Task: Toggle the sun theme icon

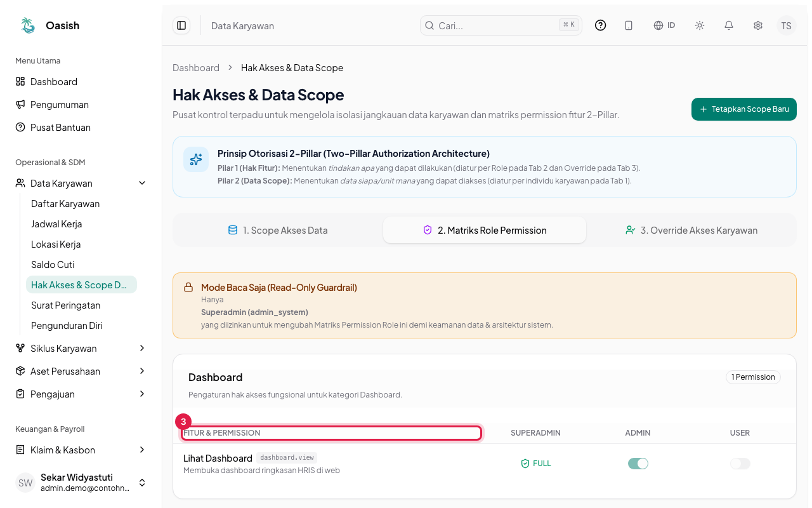Action: point(700,25)
